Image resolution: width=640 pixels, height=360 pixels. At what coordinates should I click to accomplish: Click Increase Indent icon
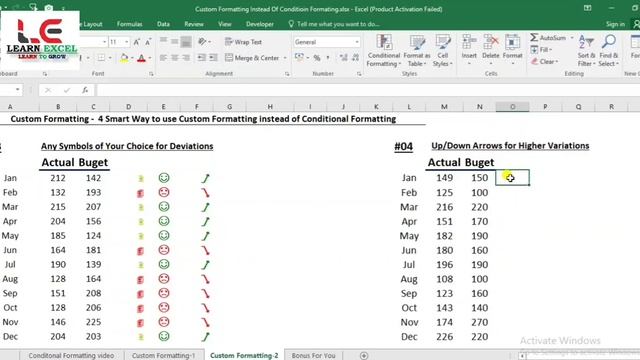pyautogui.click(x=213, y=58)
